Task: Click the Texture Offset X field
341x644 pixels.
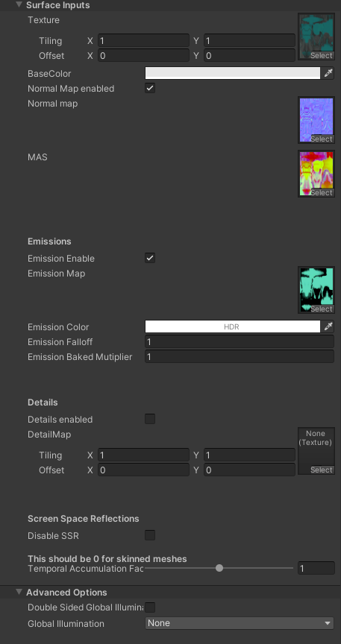Action: (143, 55)
